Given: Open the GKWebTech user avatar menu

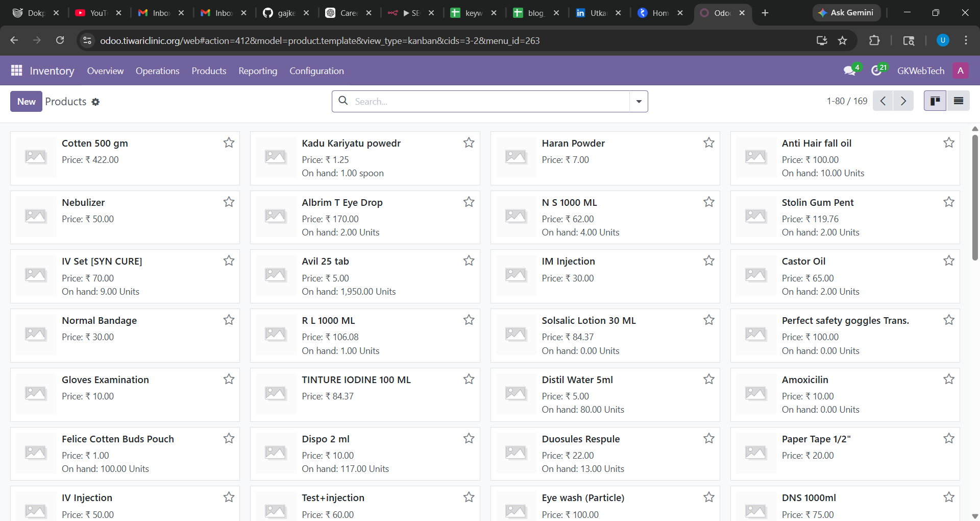Looking at the screenshot, I should click(961, 70).
